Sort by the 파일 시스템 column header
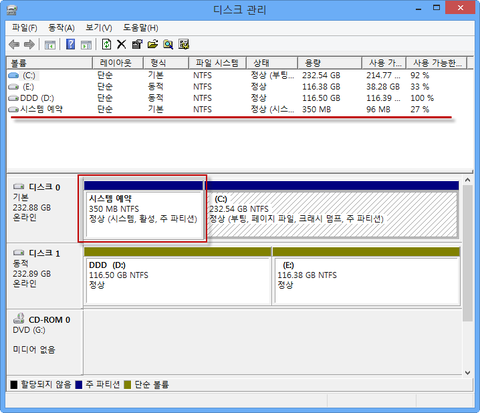 click(217, 63)
